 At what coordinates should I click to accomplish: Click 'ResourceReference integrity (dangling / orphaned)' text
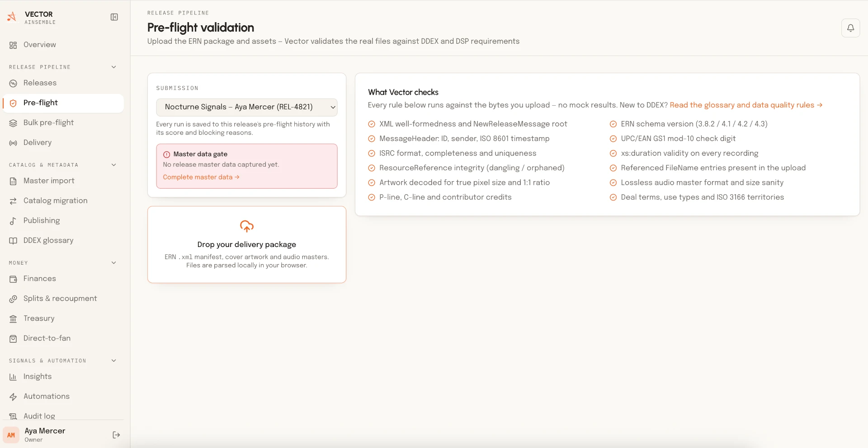[472, 168]
